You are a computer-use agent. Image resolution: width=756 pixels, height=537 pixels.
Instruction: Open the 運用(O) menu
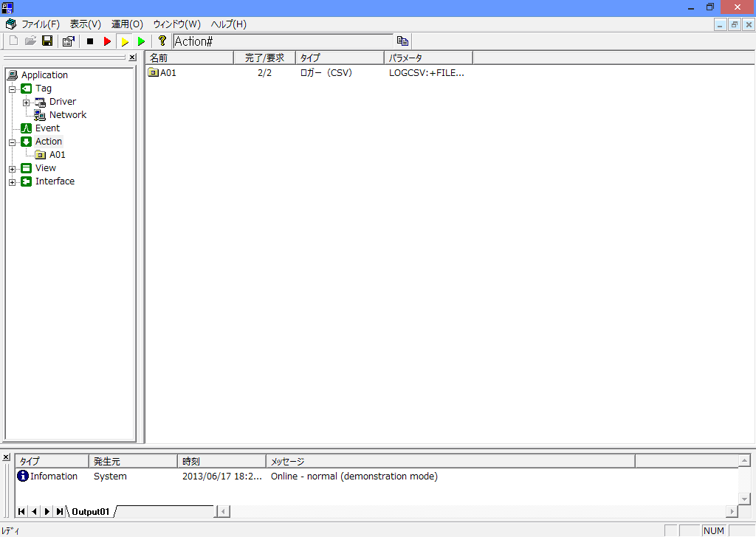coord(127,24)
